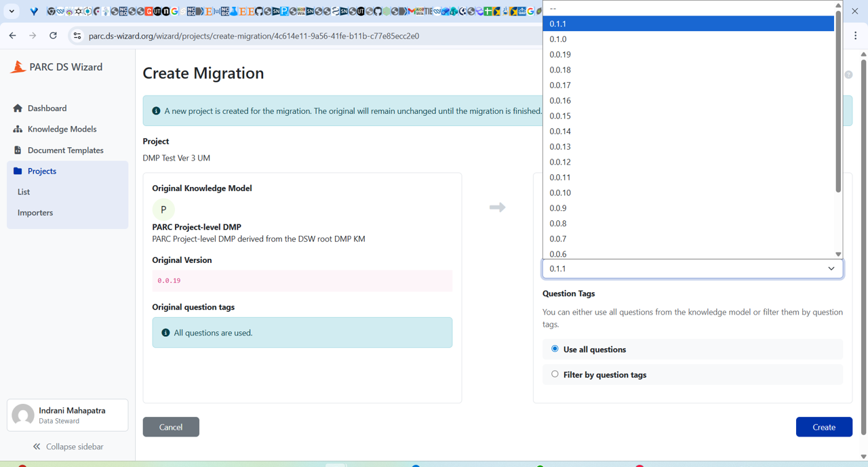This screenshot has width=868, height=467.
Task: Click the PARC DS Wizard logo icon
Action: point(18,66)
